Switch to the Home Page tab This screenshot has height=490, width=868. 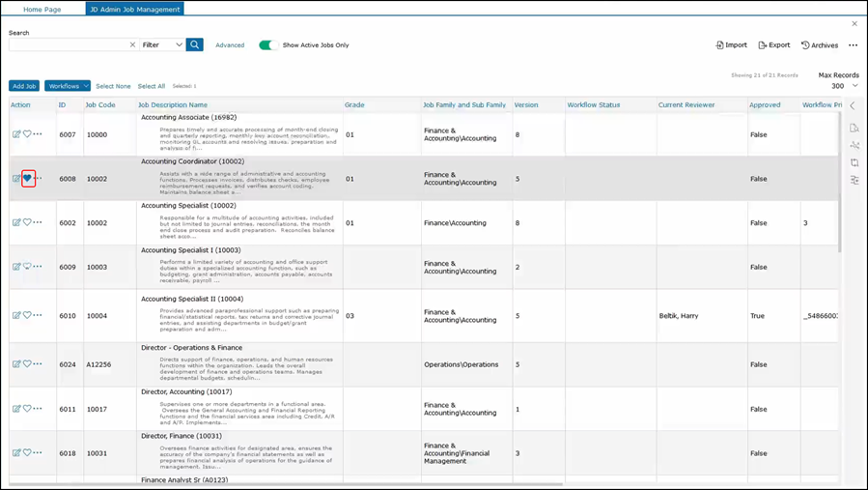point(42,10)
